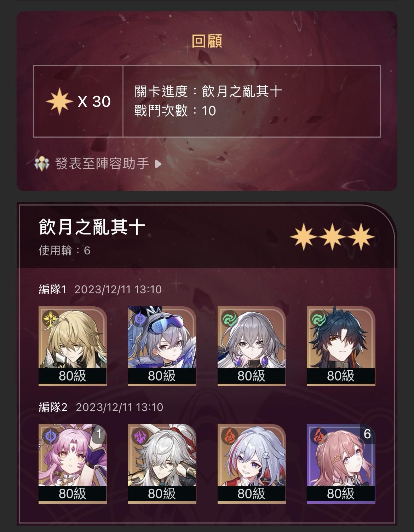
Task: Click the third gold star rating icon
Action: click(361, 237)
